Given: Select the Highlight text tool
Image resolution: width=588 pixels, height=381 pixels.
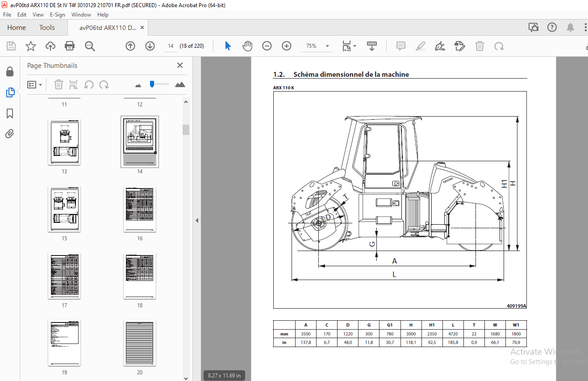Looking at the screenshot, I should (x=421, y=46).
